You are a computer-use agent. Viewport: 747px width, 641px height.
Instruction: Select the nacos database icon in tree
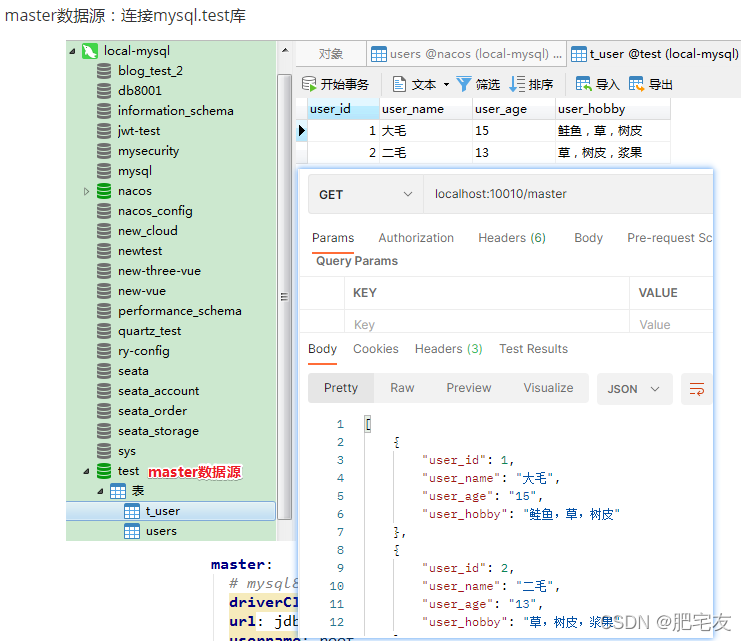[104, 191]
